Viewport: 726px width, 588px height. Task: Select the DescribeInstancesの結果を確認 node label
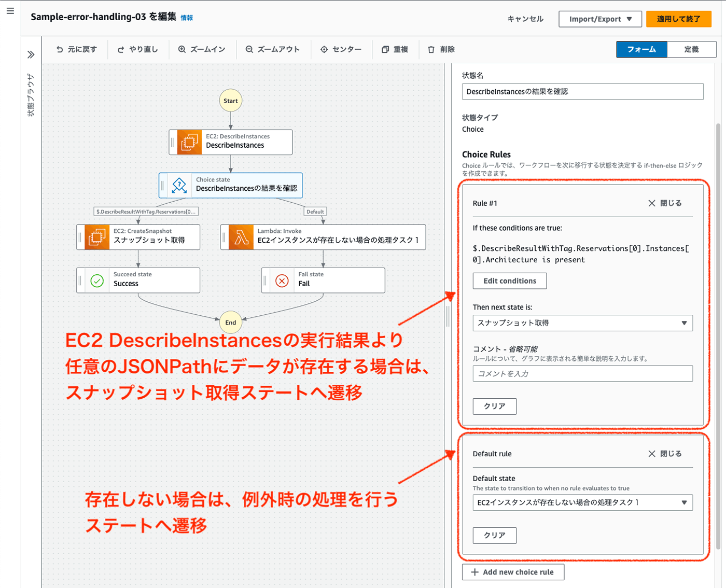coord(246,189)
